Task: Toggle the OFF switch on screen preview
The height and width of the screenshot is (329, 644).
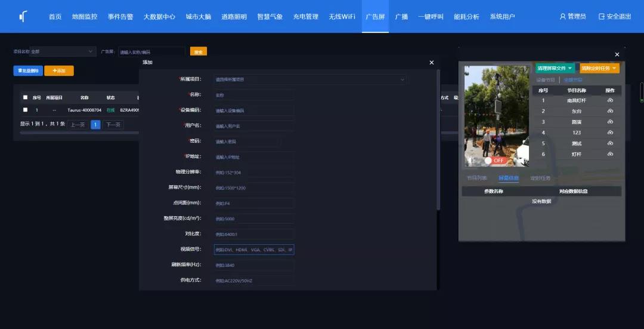Action: tap(494, 160)
